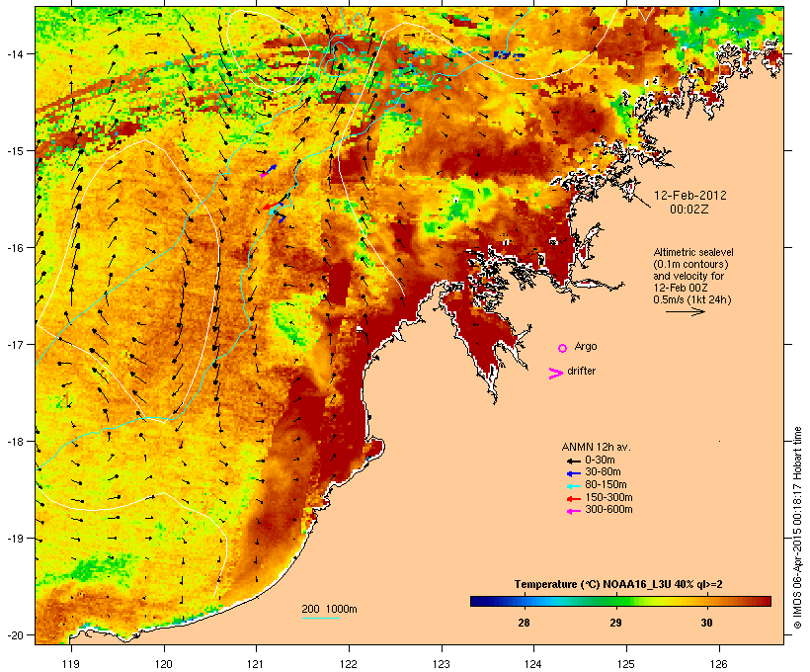810x672 pixels.
Task: Click the blue 30-80m legend arrow
Action: pyautogui.click(x=573, y=473)
